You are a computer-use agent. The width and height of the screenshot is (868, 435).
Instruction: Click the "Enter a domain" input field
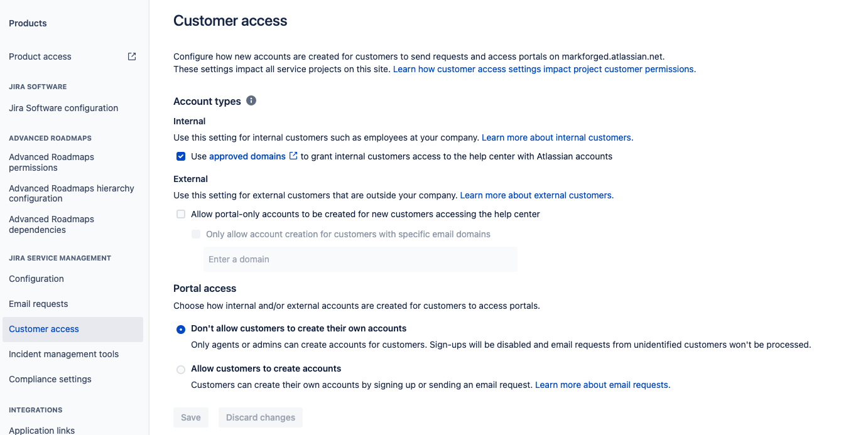point(360,259)
